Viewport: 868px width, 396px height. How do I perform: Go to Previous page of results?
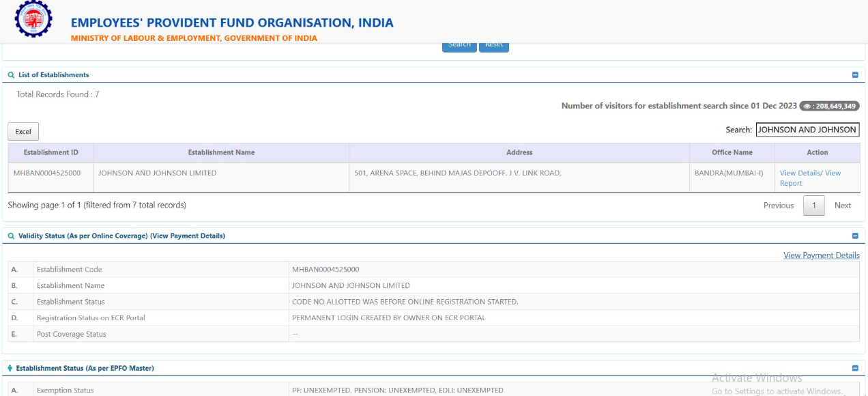(779, 206)
